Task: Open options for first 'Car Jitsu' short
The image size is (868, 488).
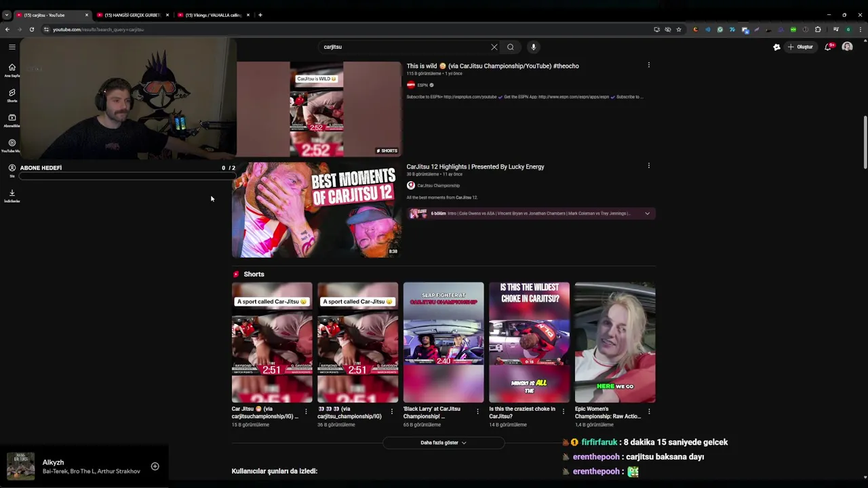Action: click(306, 411)
